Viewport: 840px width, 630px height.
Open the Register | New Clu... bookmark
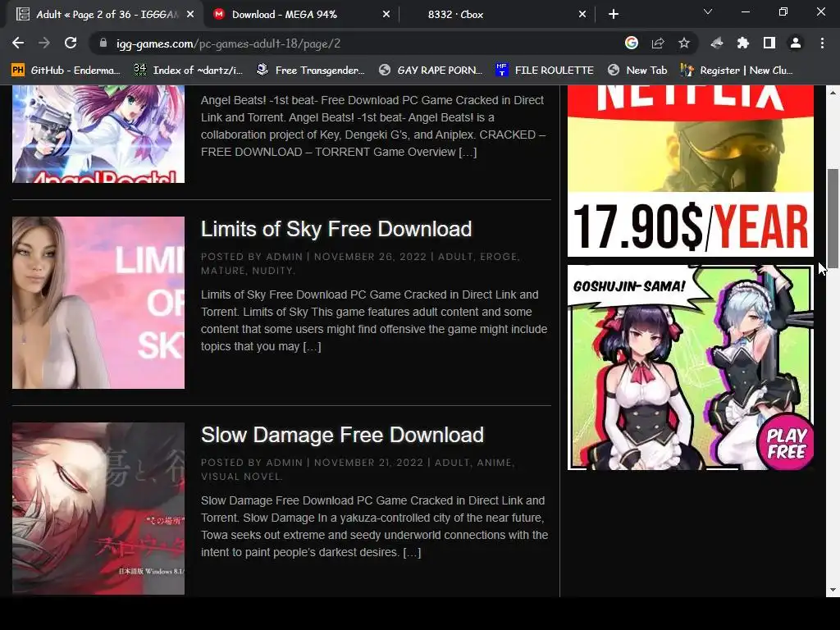pos(737,71)
